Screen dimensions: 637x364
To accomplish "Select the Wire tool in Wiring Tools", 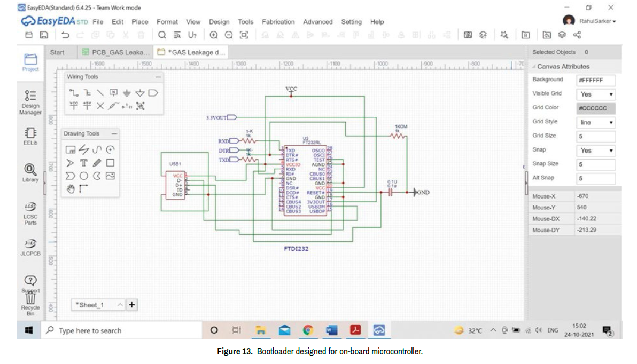I will 74,93.
